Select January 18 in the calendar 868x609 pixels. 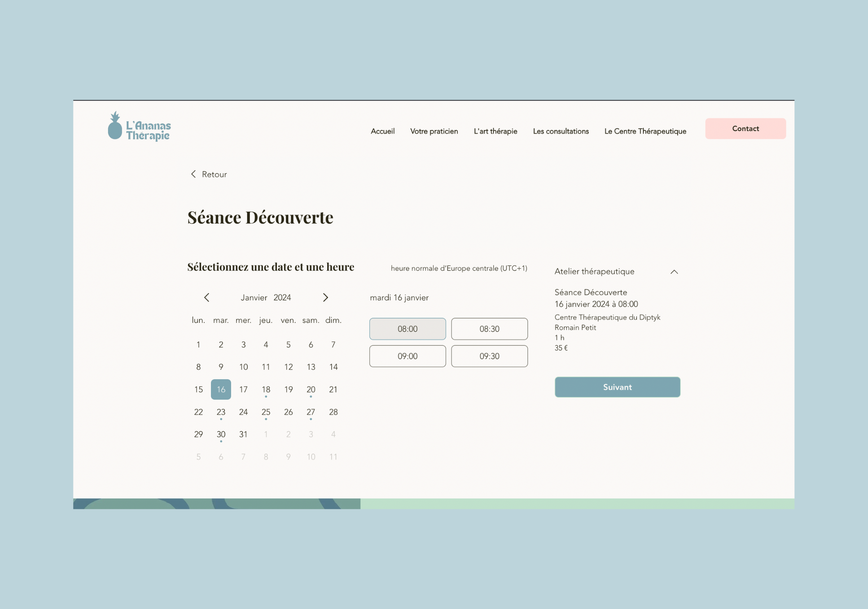[266, 389]
